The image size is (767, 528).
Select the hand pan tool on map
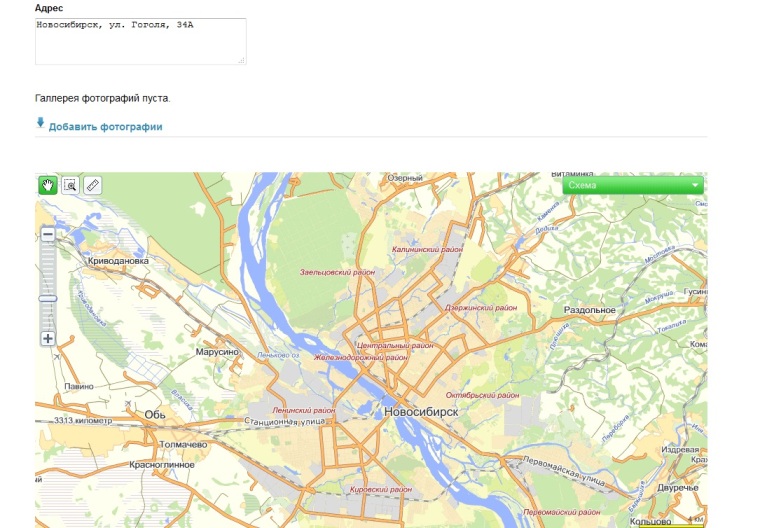coord(48,185)
